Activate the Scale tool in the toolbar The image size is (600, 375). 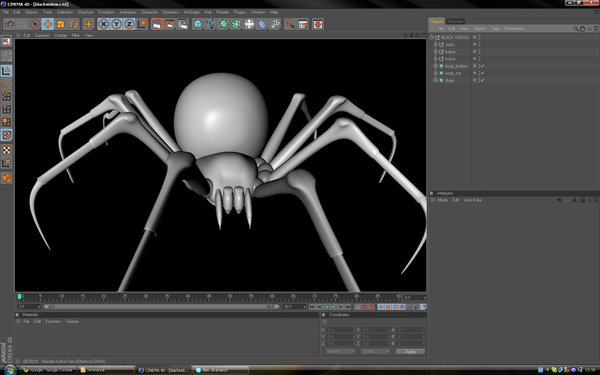point(61,24)
